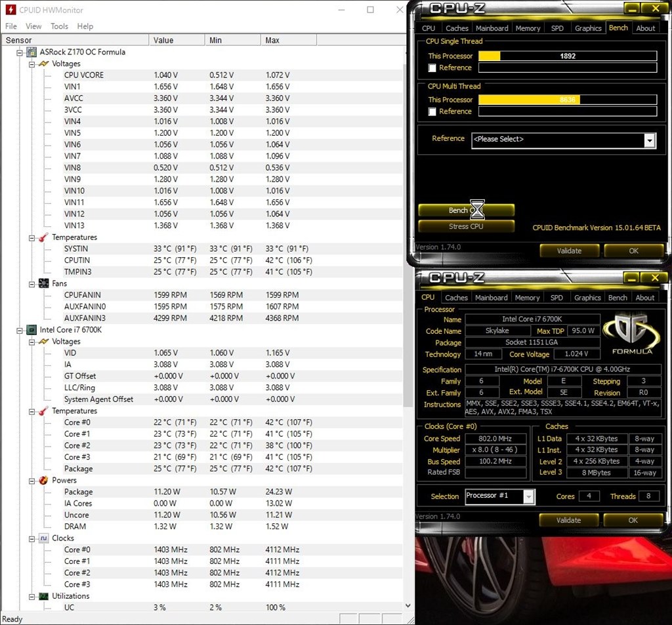Open the Help menu in HWMonitor
The width and height of the screenshot is (672, 625).
85,26
